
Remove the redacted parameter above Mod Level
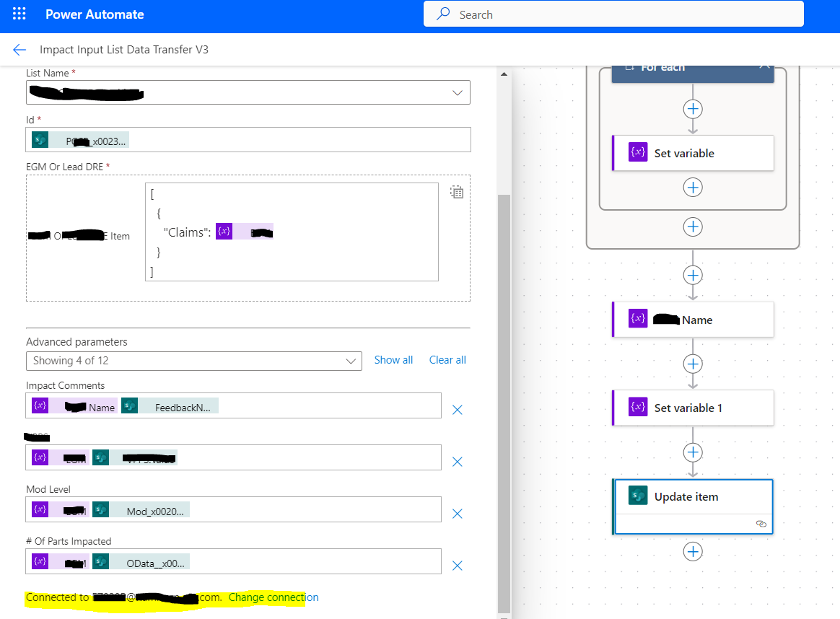[x=457, y=462]
